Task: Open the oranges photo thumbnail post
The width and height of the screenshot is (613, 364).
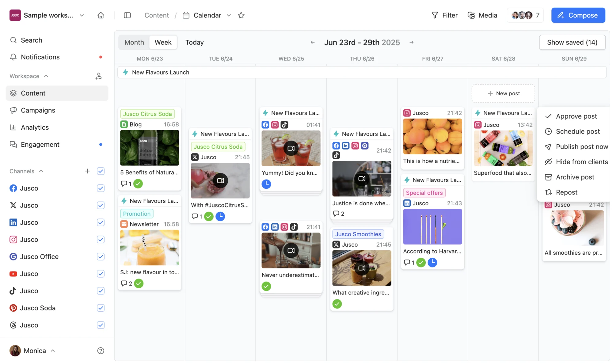Action: (432, 136)
